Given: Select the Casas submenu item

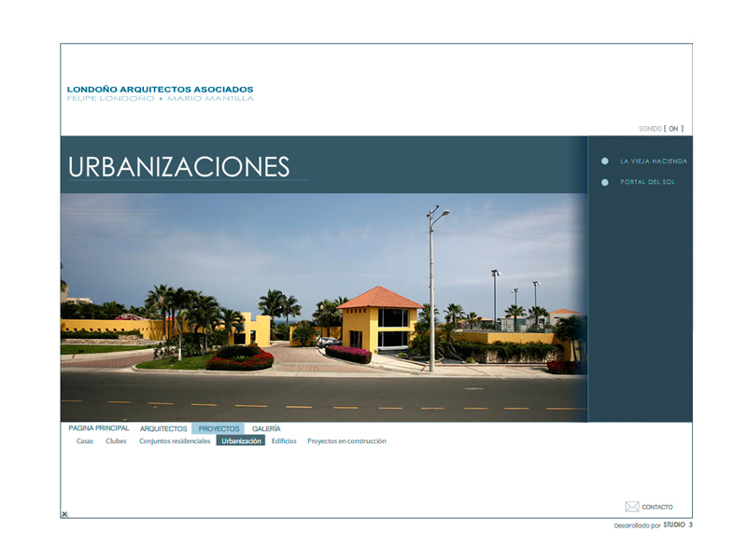Looking at the screenshot, I should tap(85, 441).
